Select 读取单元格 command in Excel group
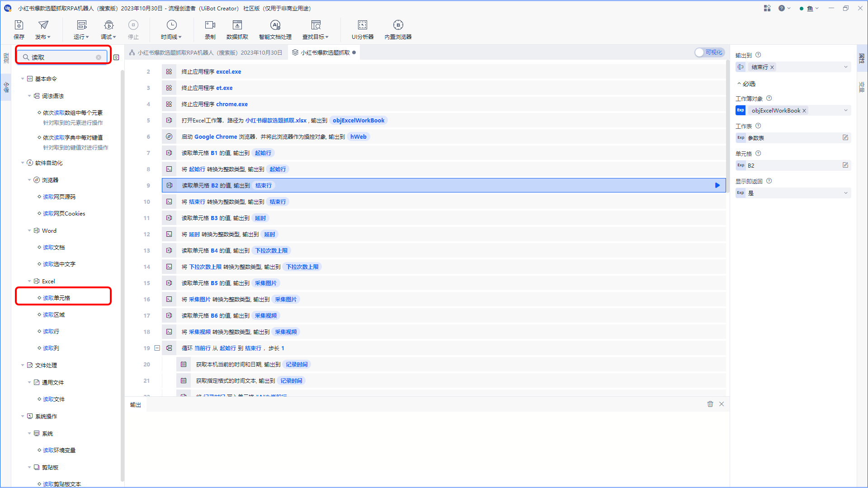Screen dimensions: 868x488 57,298
